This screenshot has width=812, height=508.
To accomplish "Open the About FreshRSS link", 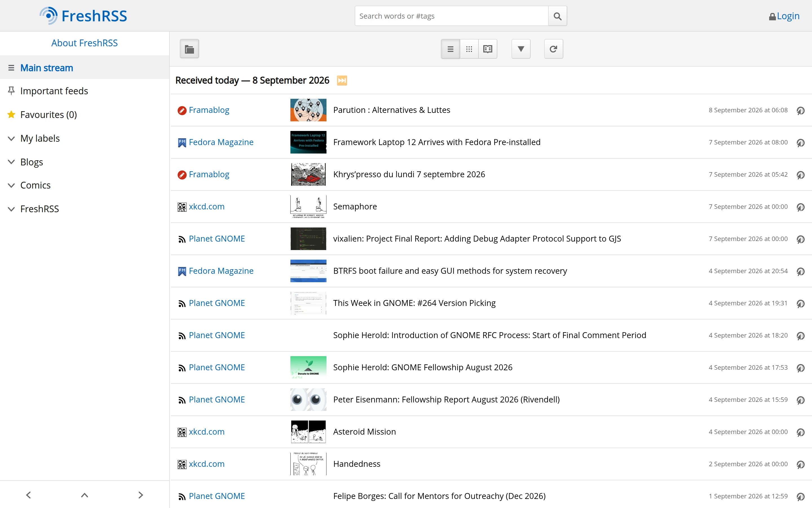I will (85, 43).
